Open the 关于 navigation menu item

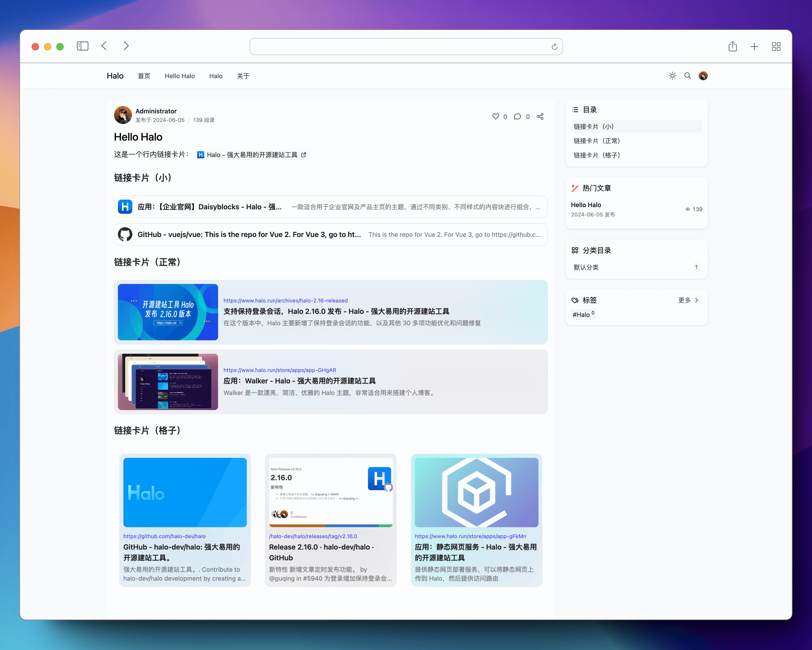pyautogui.click(x=243, y=76)
